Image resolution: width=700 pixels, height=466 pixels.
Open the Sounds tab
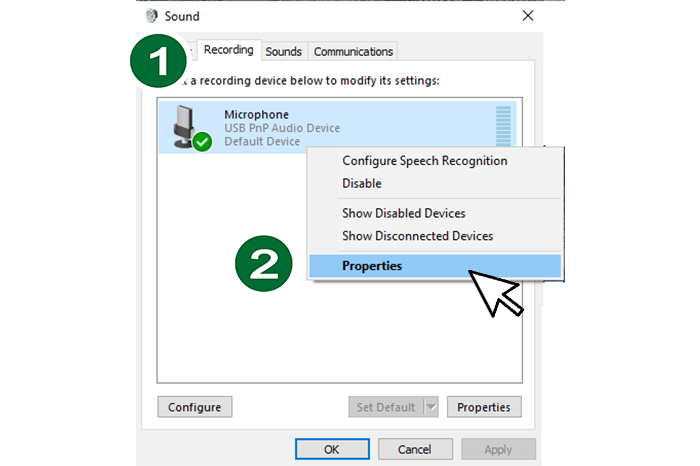click(x=284, y=51)
